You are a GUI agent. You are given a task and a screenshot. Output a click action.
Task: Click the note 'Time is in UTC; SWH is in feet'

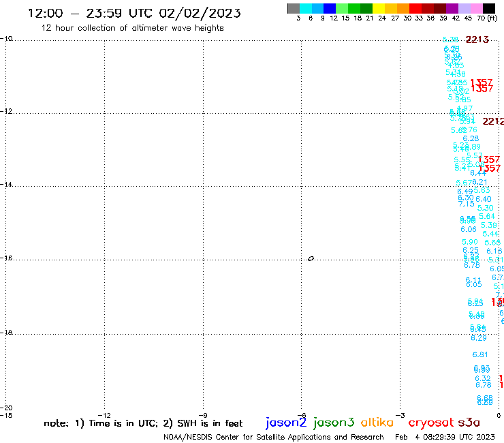pos(143,423)
